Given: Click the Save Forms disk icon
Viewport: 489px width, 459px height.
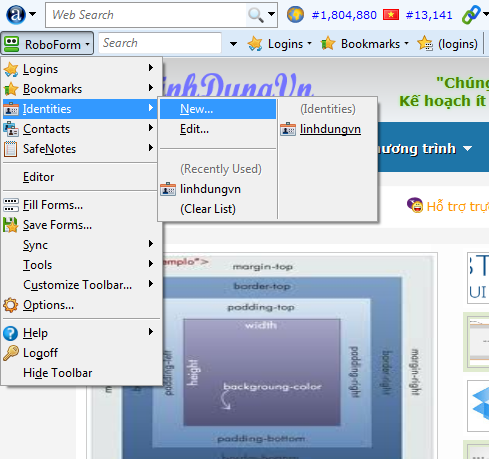Looking at the screenshot, I should [11, 225].
